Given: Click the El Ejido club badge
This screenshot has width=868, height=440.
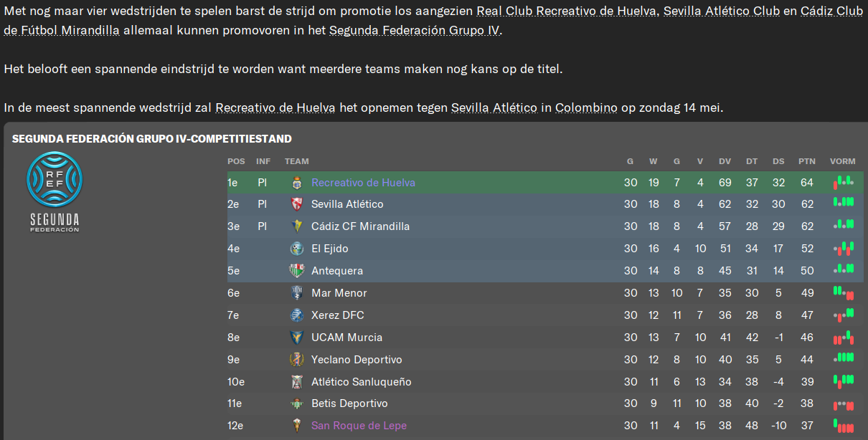Looking at the screenshot, I should click(x=297, y=249).
